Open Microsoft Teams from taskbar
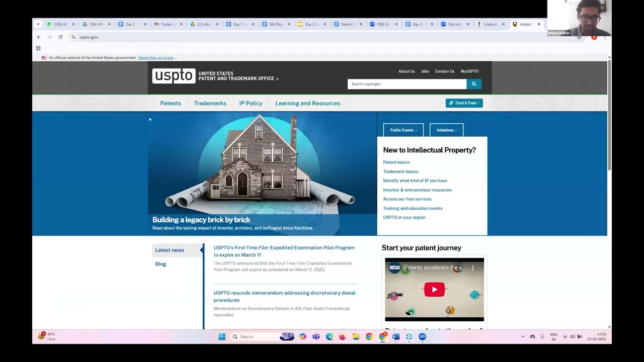Screen dimensions: 644x362 (x=316, y=337)
